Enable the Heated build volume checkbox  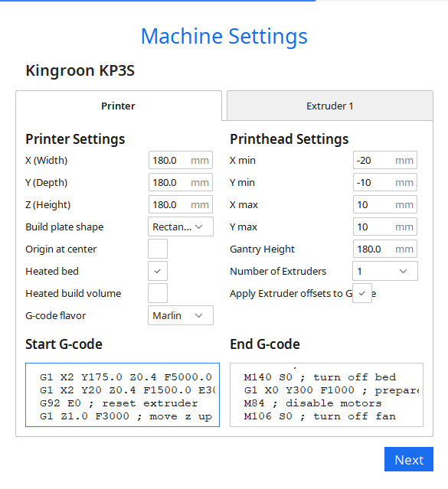[158, 293]
